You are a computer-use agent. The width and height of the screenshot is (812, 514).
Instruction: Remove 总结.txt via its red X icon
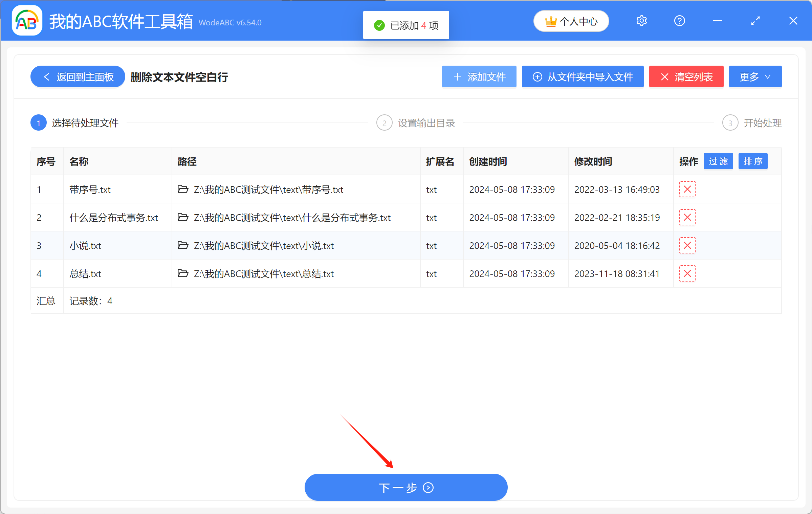coord(687,273)
